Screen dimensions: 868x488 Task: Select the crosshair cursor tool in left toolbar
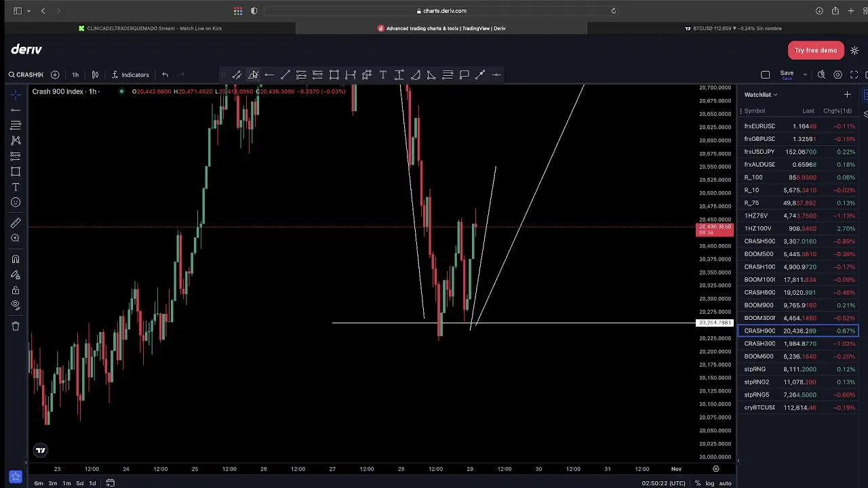(16, 94)
